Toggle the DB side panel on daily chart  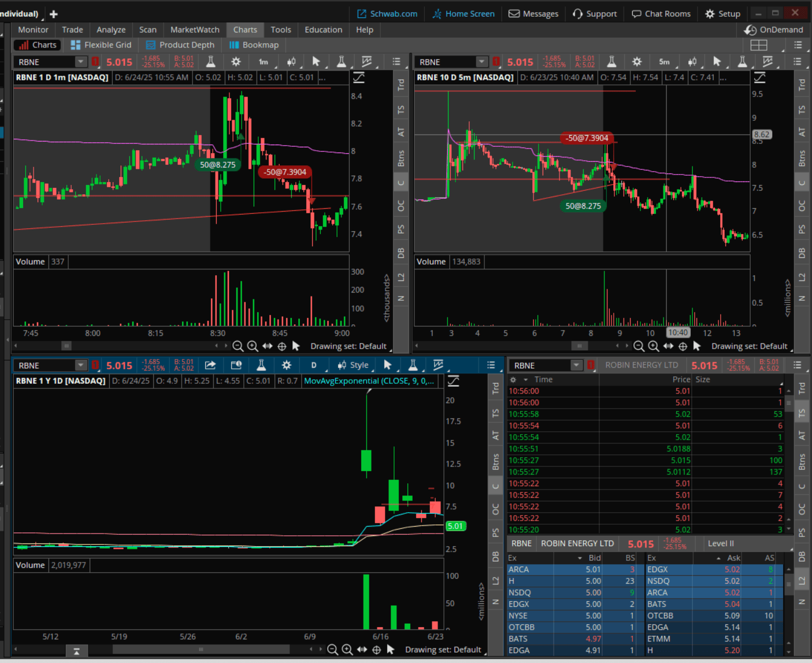pyautogui.click(x=495, y=557)
